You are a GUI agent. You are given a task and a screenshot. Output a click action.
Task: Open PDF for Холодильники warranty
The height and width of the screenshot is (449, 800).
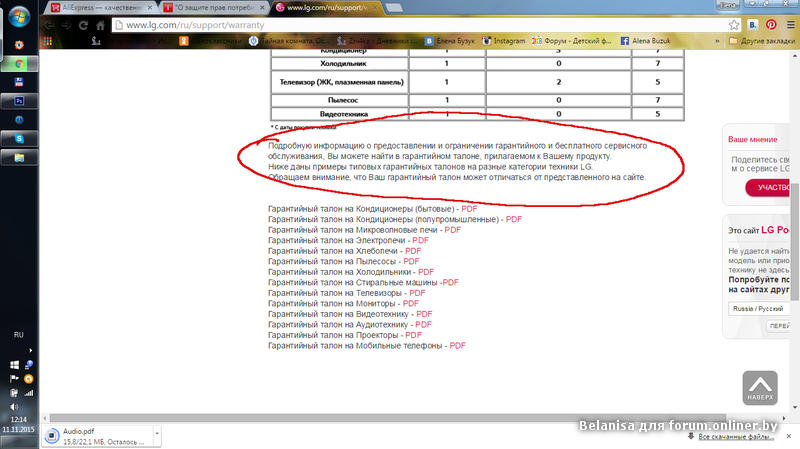coord(426,272)
